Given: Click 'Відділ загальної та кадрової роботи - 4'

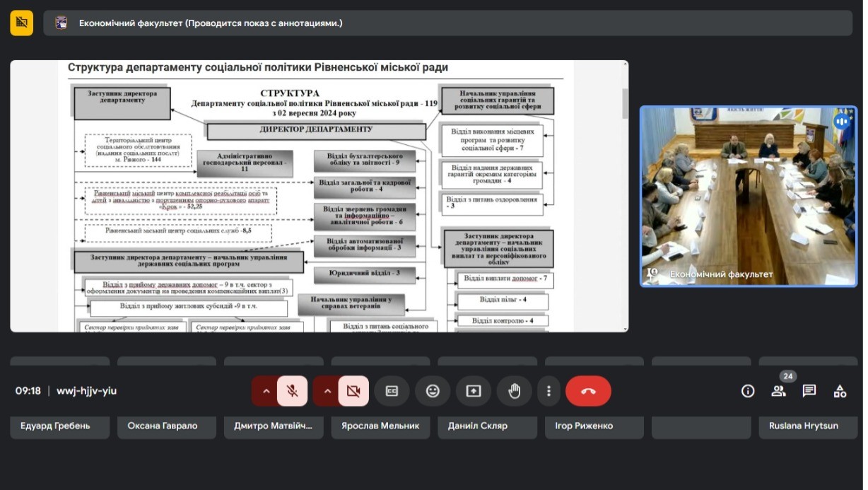Looking at the screenshot, I should [365, 187].
